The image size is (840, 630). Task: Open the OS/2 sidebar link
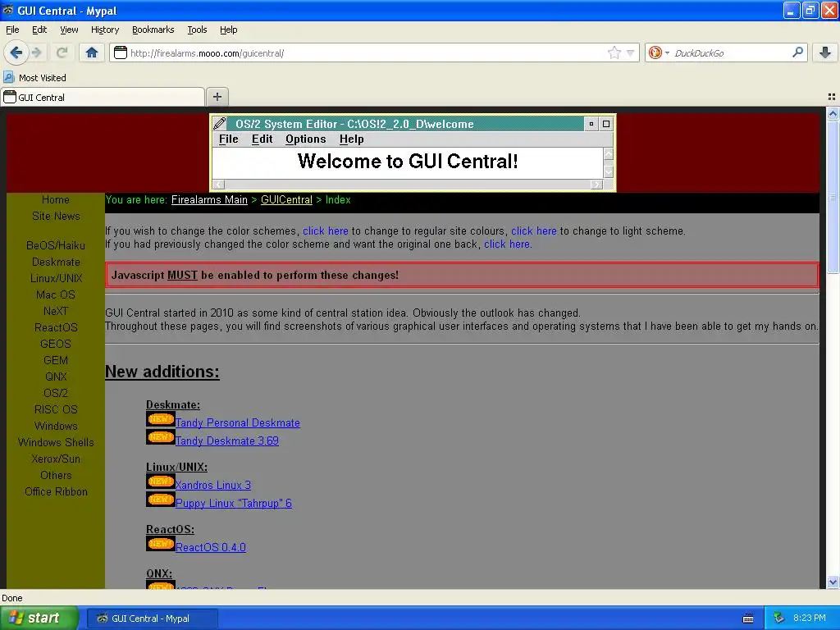pyautogui.click(x=56, y=393)
